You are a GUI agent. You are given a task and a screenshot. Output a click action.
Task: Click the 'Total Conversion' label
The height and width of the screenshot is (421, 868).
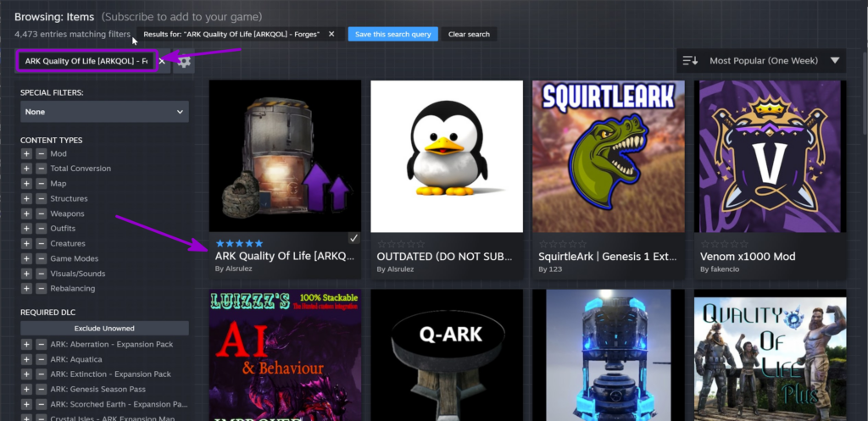[x=81, y=169]
